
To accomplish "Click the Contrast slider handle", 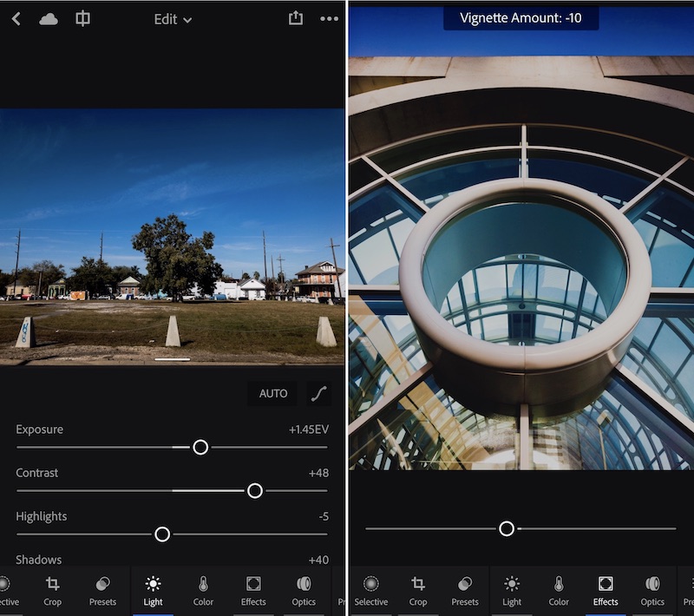I will pos(255,490).
